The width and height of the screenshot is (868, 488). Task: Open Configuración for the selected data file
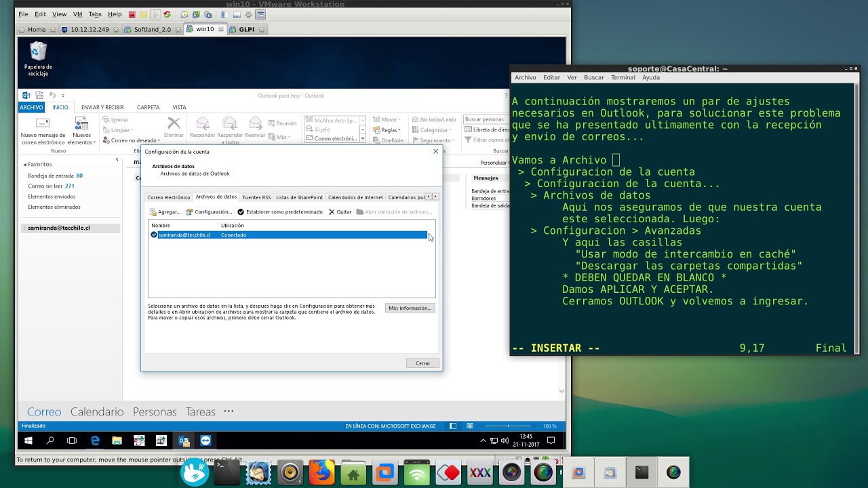tap(209, 212)
